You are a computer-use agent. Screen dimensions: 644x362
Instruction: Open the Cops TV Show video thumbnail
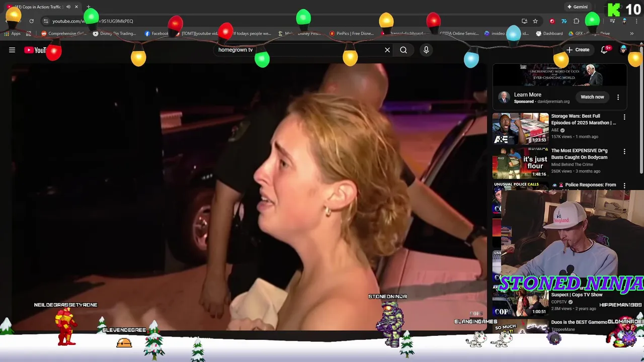click(520, 302)
